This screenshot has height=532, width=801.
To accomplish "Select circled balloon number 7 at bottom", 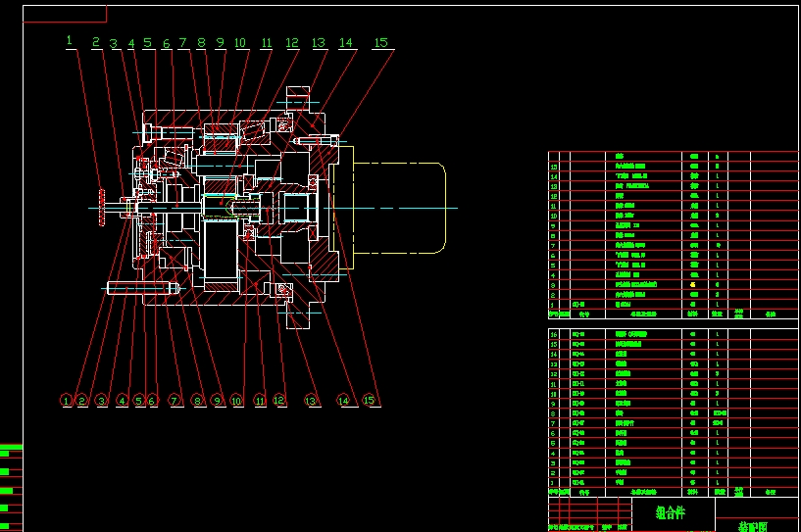I will 175,400.
